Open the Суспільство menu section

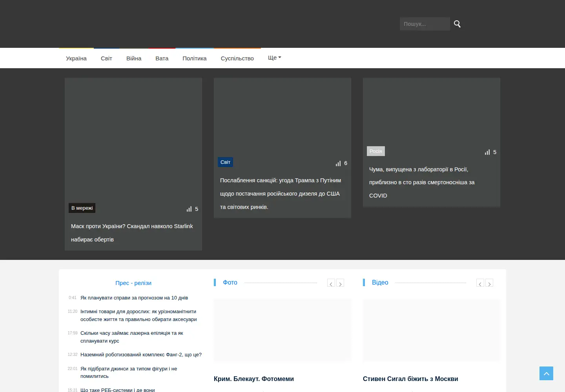[237, 58]
